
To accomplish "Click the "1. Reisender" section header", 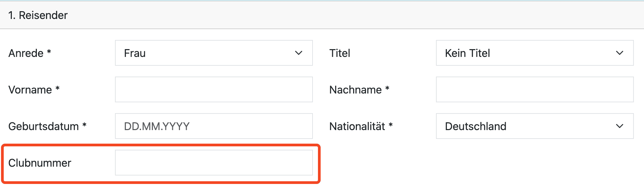I will (38, 15).
